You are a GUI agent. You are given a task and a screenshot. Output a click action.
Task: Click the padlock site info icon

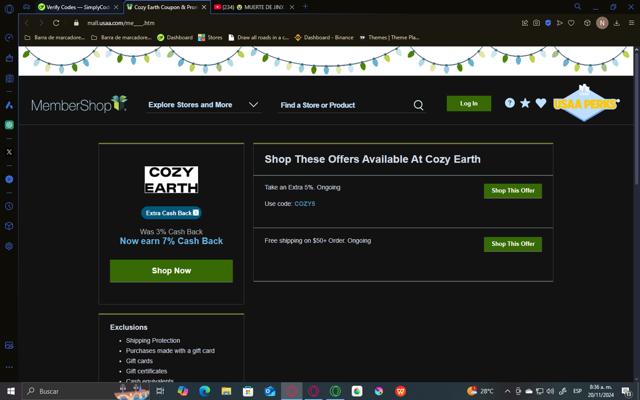76,23
